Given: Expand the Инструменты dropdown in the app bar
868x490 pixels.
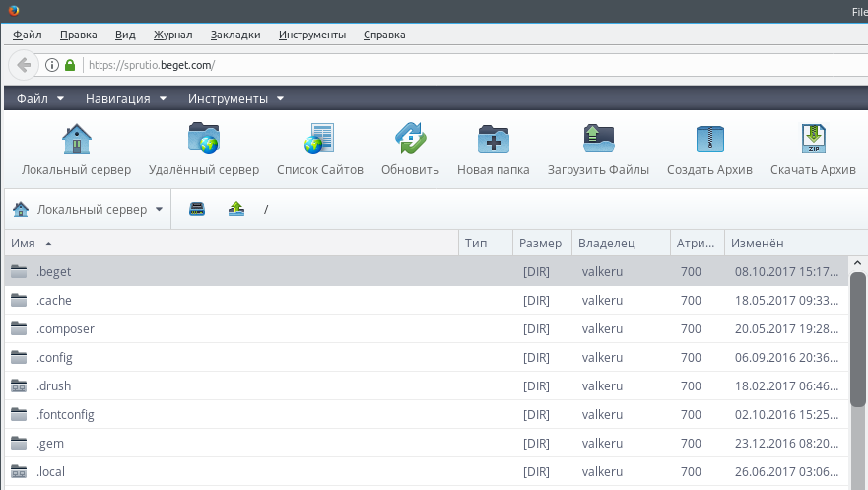Looking at the screenshot, I should [236, 99].
